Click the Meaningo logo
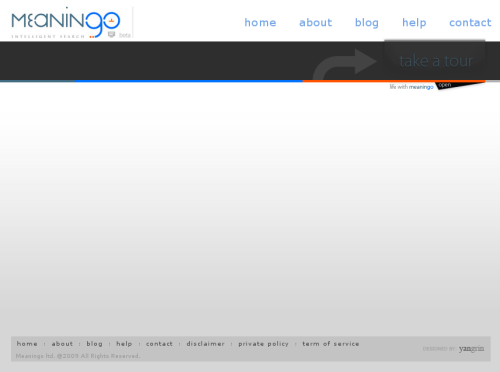This screenshot has width=500, height=372. [66, 23]
